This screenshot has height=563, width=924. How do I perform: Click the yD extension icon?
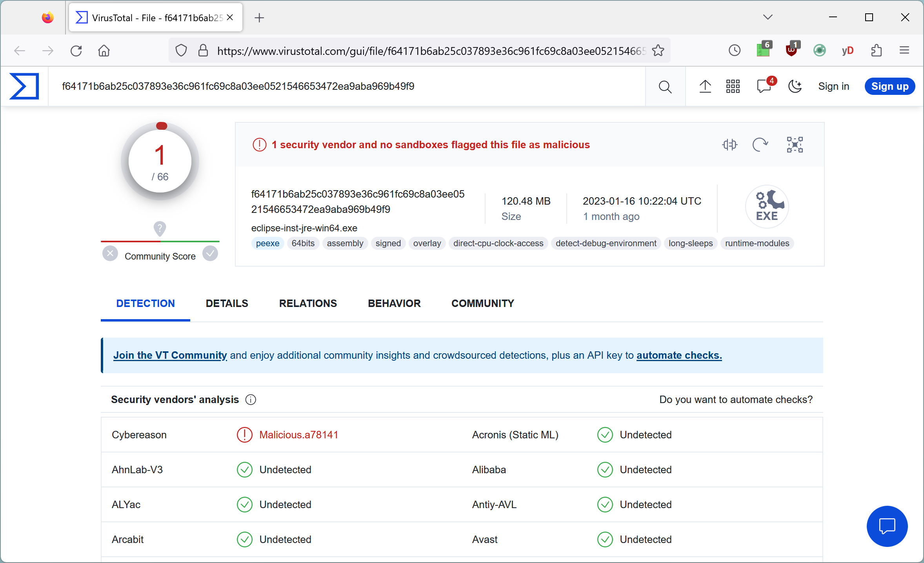pos(848,51)
